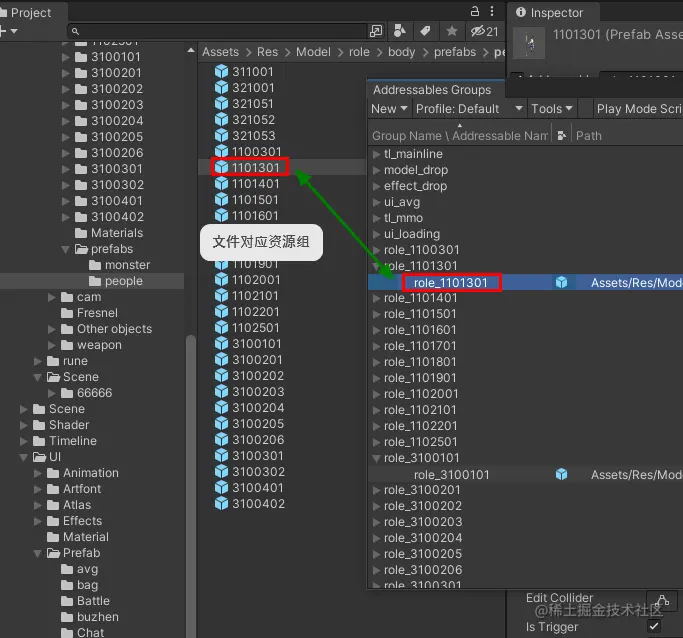Viewport: 683px width, 638px height.
Task: Sort by Group Name column header
Action: pos(460,135)
